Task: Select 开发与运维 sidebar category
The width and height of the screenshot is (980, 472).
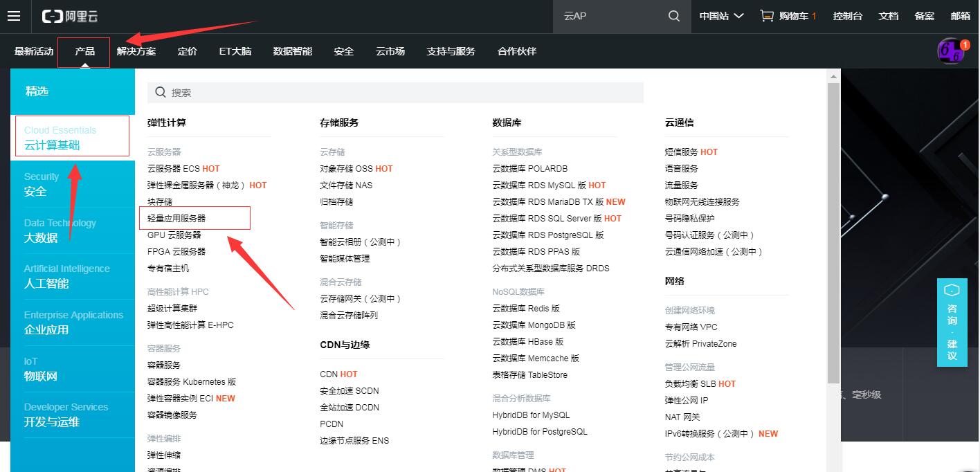Action: point(73,415)
